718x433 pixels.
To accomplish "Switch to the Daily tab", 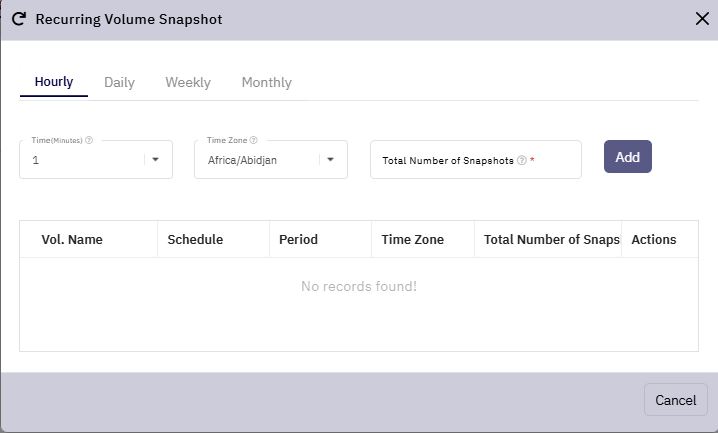I will click(120, 82).
